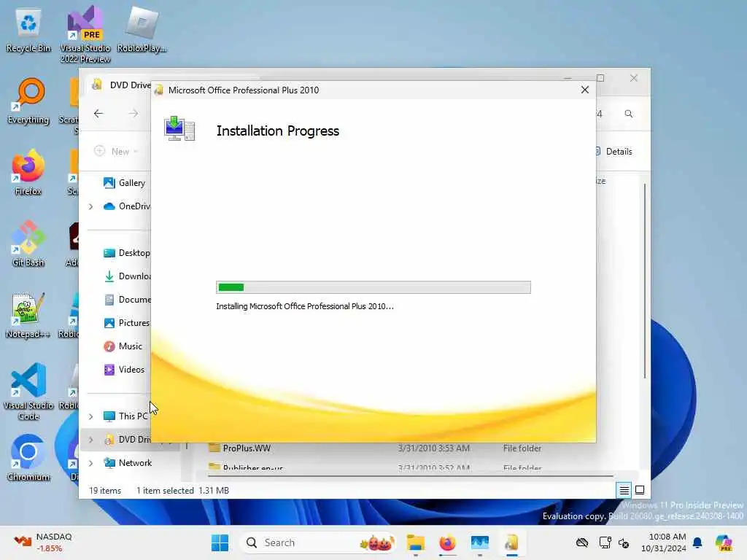Minimize the File Explorer window
Viewport: 747px width, 560px height.
pos(568,77)
